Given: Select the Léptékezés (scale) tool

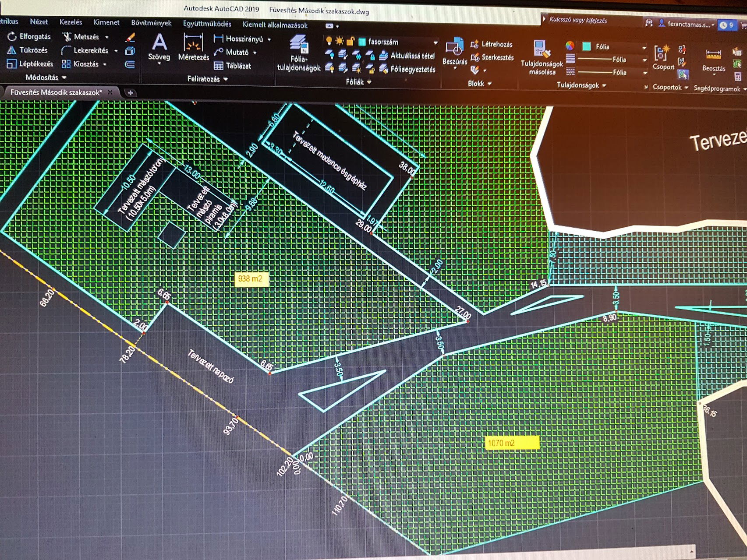Looking at the screenshot, I should (x=30, y=64).
